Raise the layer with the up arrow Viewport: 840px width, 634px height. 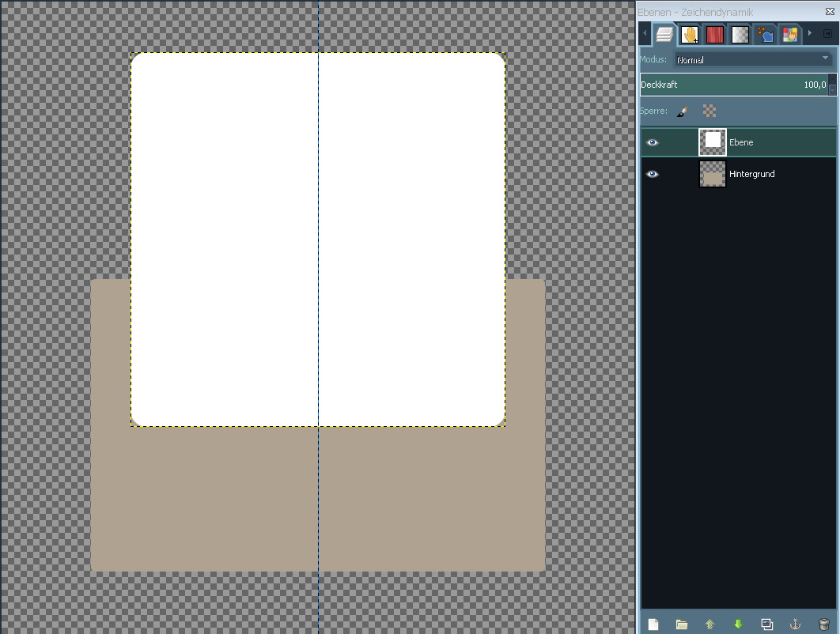tap(709, 625)
